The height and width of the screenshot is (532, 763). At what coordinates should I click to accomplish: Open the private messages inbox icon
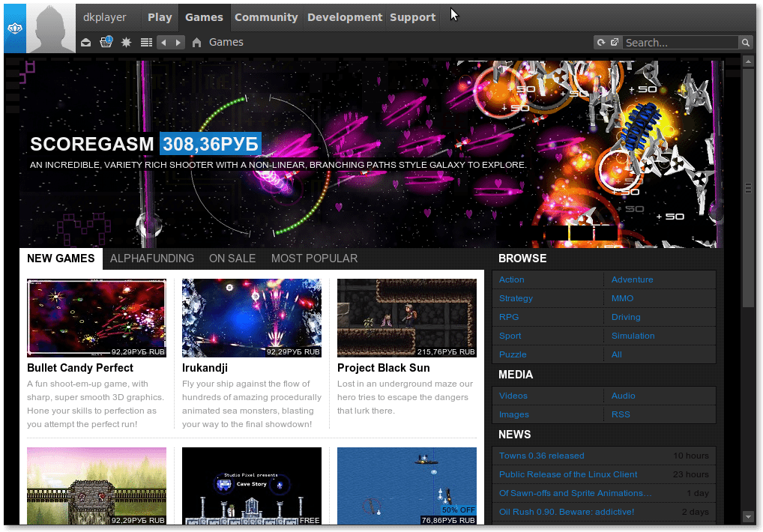point(86,43)
